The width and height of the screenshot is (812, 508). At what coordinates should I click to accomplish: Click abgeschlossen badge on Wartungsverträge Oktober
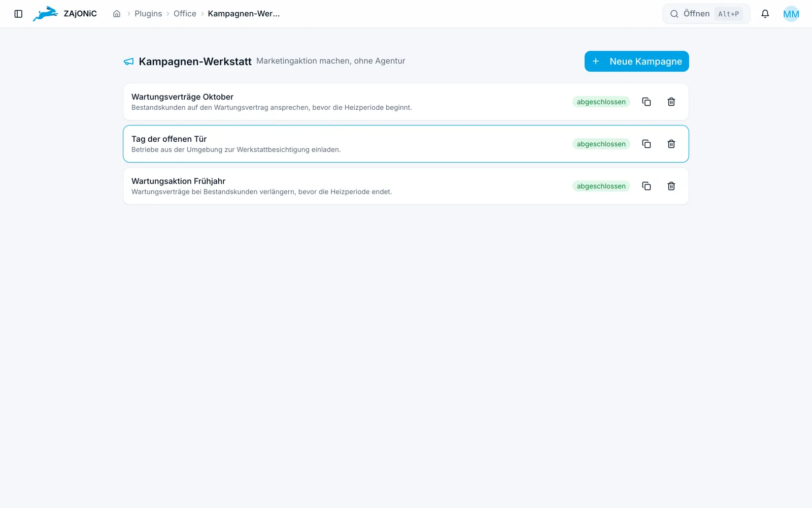pos(601,102)
